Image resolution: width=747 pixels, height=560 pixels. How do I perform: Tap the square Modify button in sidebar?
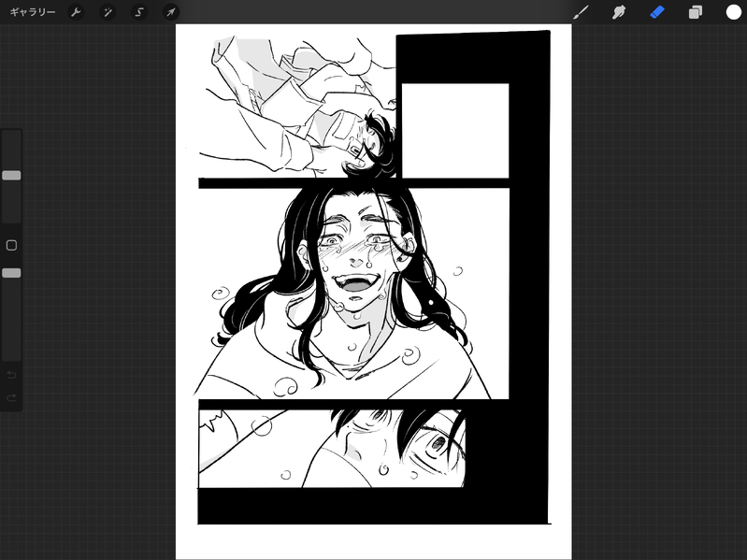(x=11, y=245)
